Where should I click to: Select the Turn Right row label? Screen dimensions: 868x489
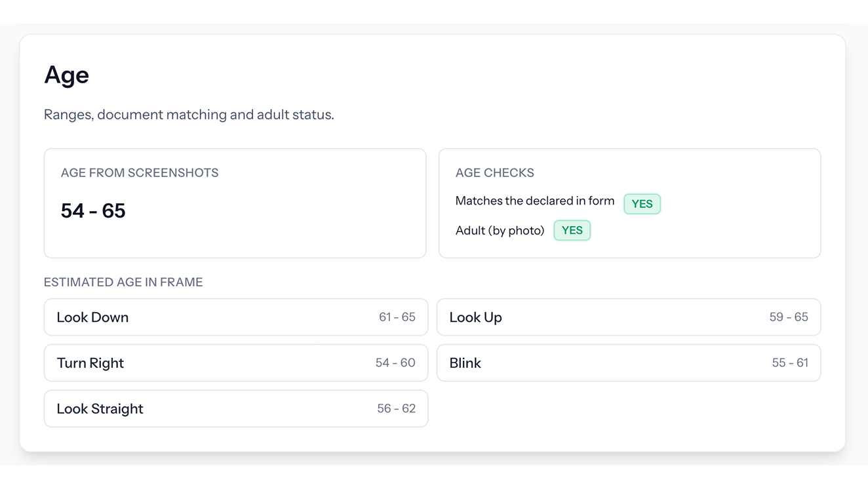tap(90, 363)
